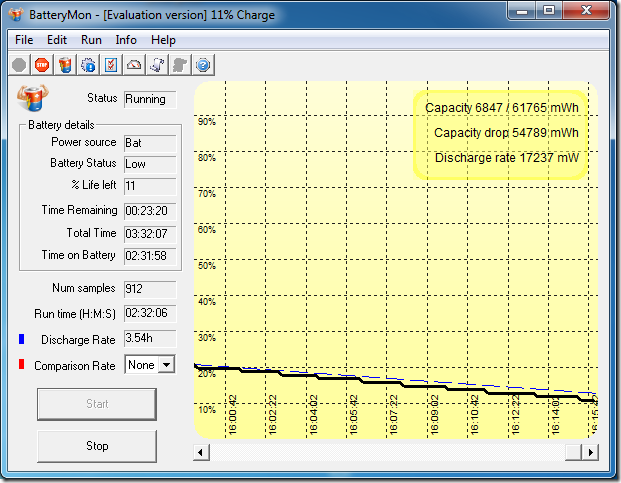
Task: Open the Edit menu
Action: coord(57,40)
